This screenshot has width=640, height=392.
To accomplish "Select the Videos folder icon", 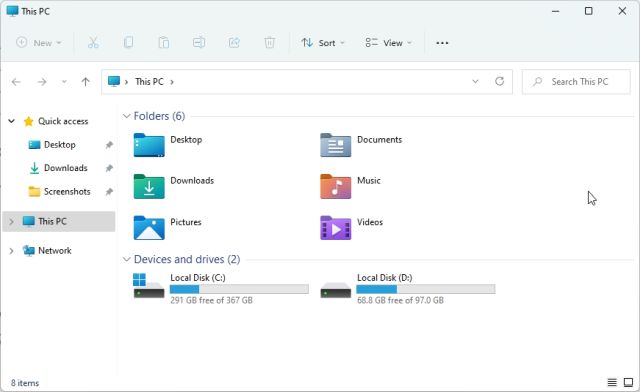I will 336,228.
